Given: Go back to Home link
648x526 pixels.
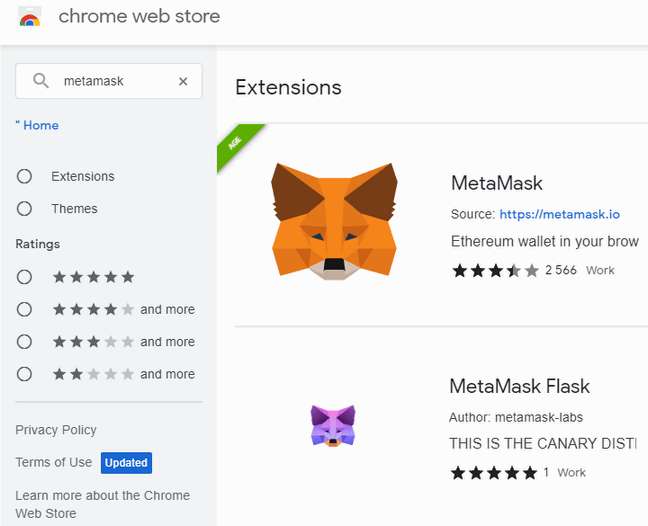Looking at the screenshot, I should point(38,125).
